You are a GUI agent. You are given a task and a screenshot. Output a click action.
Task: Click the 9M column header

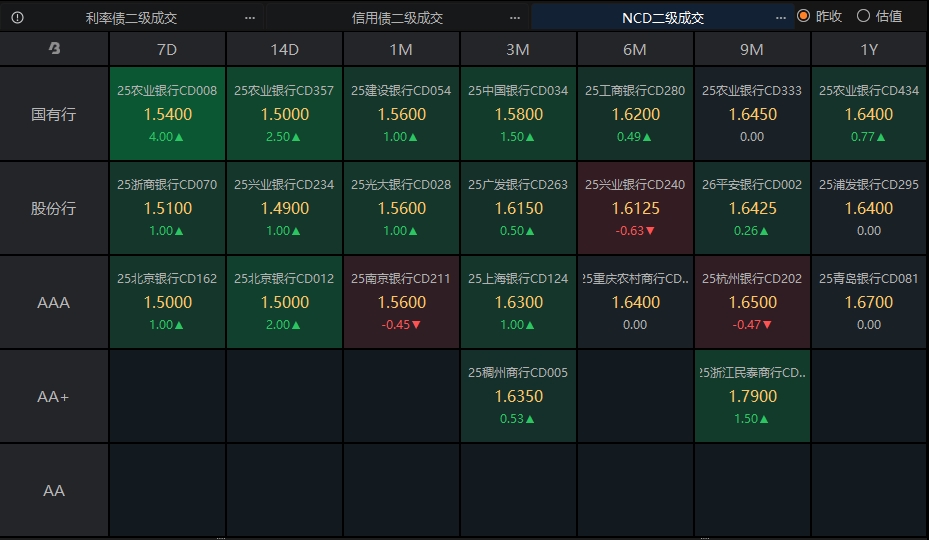click(752, 49)
